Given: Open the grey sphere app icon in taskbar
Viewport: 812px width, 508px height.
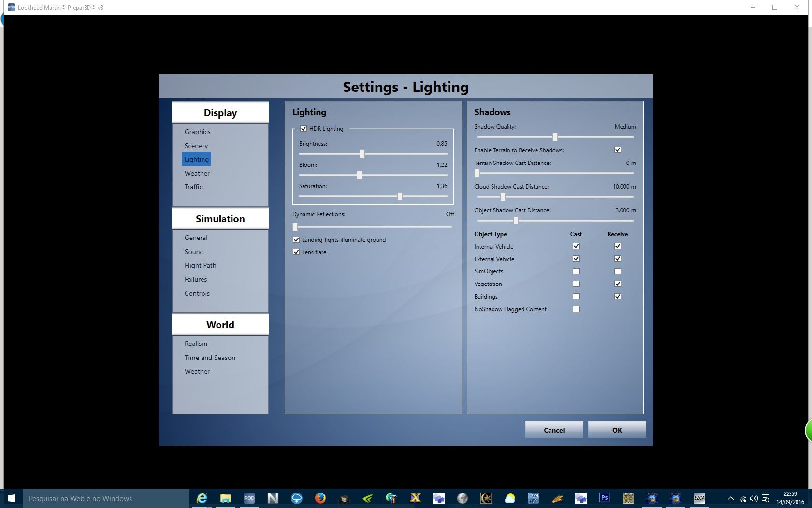Looking at the screenshot, I should tap(463, 498).
